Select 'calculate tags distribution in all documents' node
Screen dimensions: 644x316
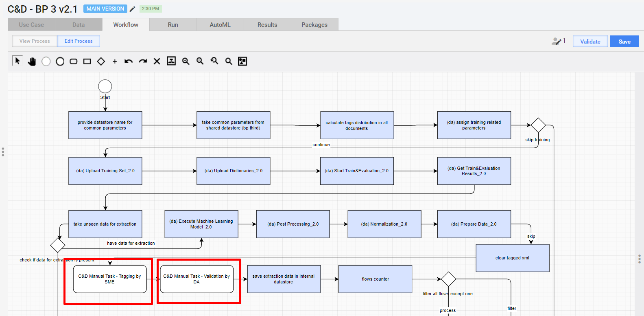click(357, 125)
